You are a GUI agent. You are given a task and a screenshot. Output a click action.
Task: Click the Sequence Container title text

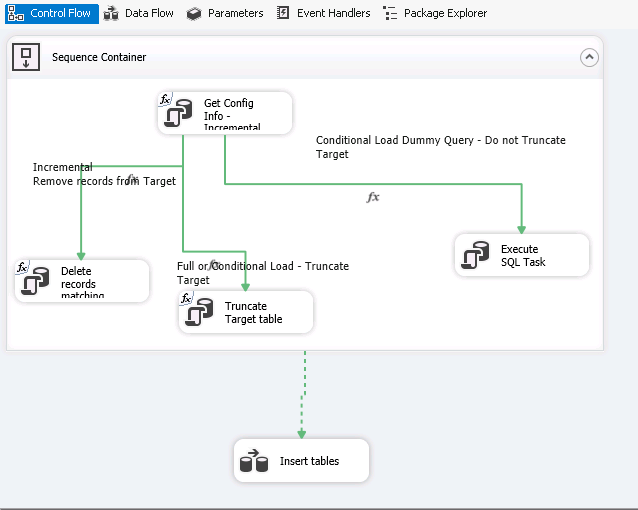[99, 57]
